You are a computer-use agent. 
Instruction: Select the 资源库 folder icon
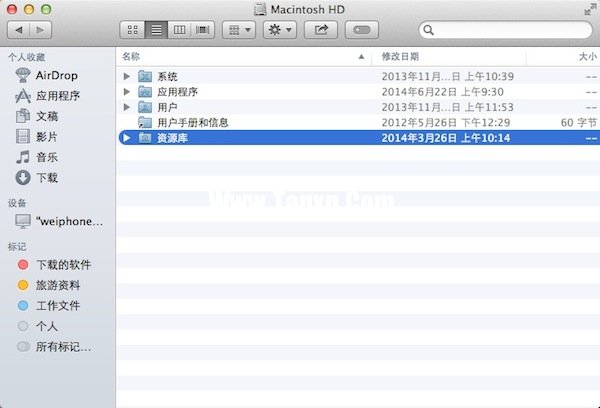(145, 138)
